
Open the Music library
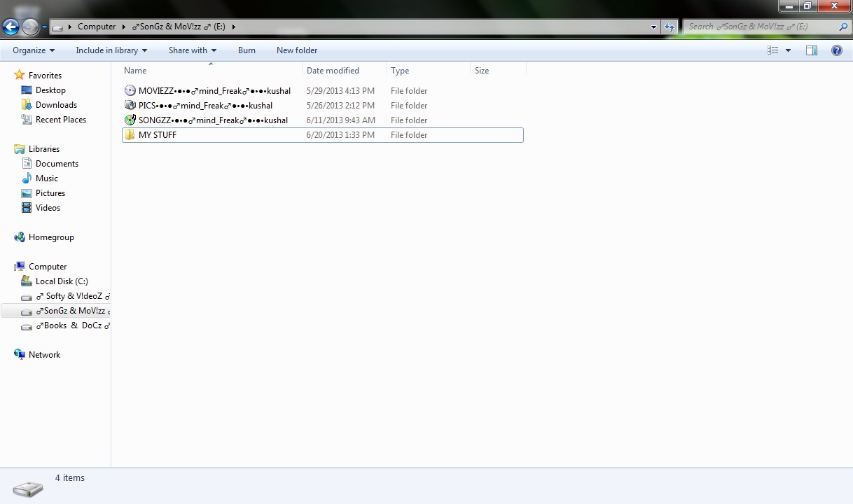(x=47, y=178)
